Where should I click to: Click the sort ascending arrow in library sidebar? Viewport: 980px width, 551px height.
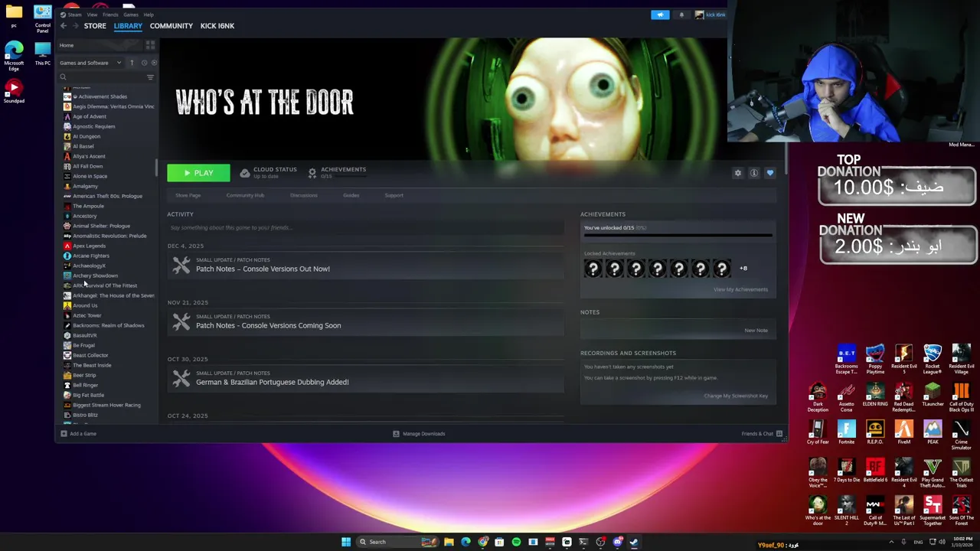[132, 63]
